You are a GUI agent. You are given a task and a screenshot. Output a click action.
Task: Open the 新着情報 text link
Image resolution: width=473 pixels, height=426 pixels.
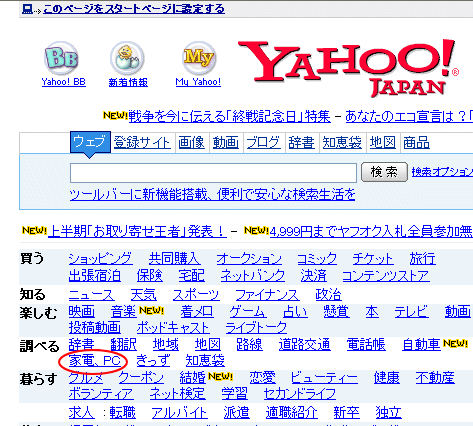128,82
